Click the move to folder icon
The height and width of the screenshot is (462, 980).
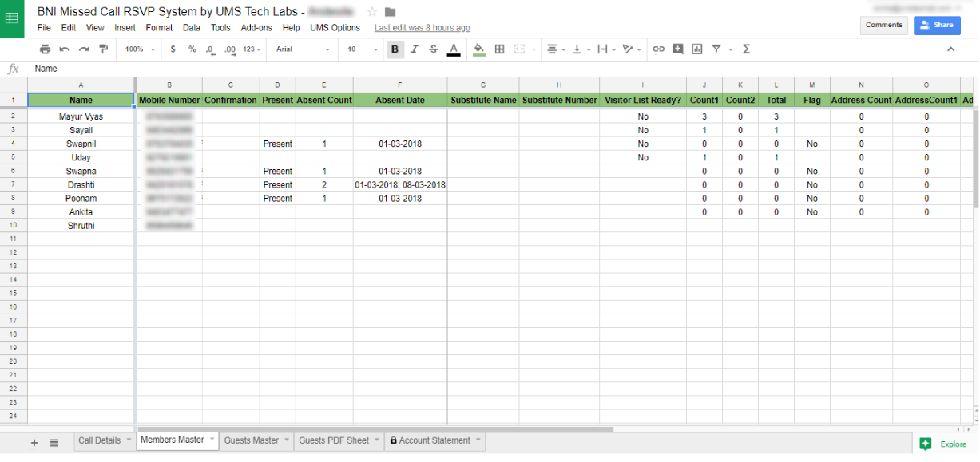pos(390,11)
